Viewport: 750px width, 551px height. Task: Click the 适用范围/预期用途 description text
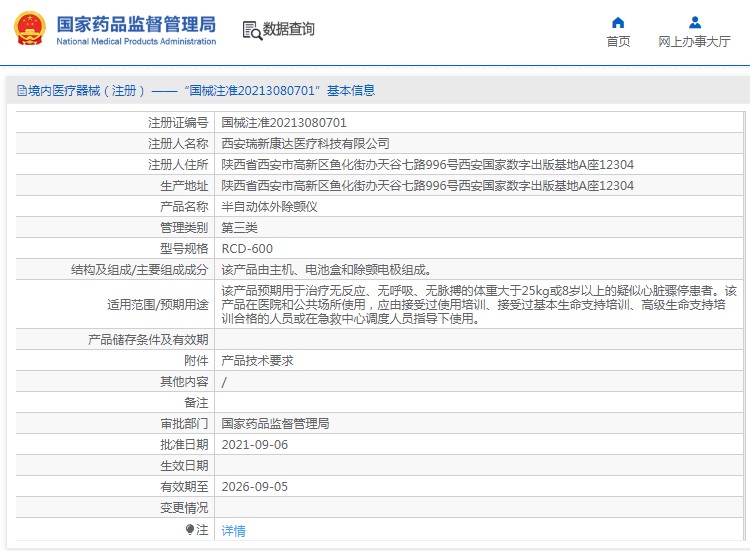479,305
